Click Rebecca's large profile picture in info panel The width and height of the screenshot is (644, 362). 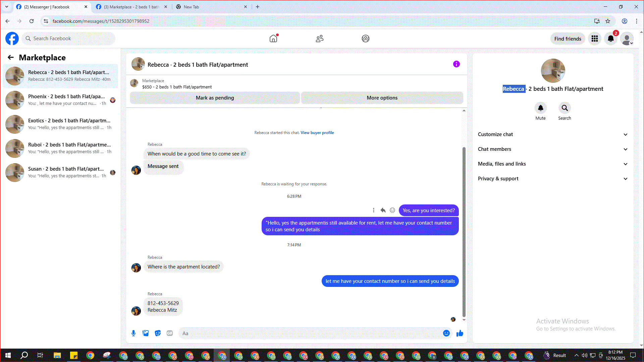[553, 71]
